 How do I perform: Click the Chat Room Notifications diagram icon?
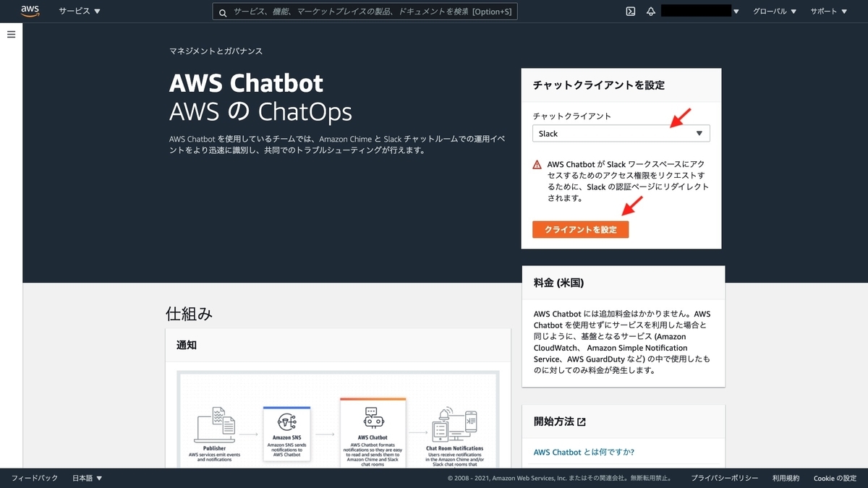point(455,426)
